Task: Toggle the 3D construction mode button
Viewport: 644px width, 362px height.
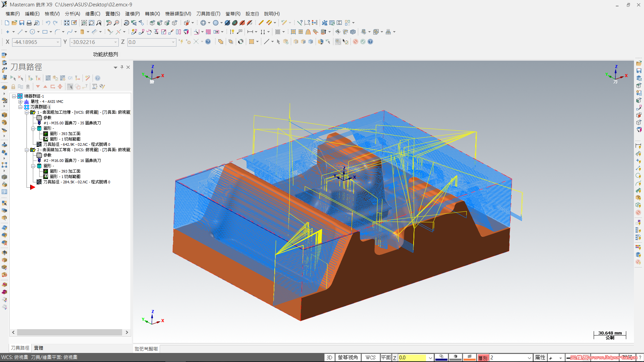Action: 329,358
